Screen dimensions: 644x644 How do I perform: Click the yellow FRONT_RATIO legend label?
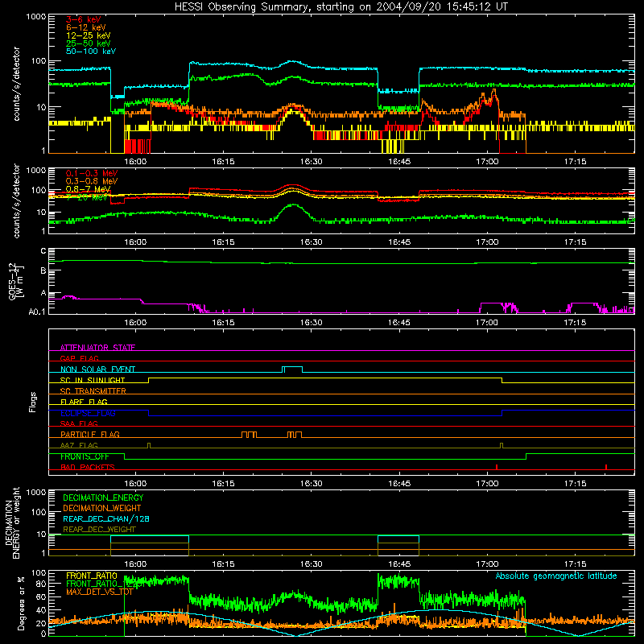click(x=92, y=576)
